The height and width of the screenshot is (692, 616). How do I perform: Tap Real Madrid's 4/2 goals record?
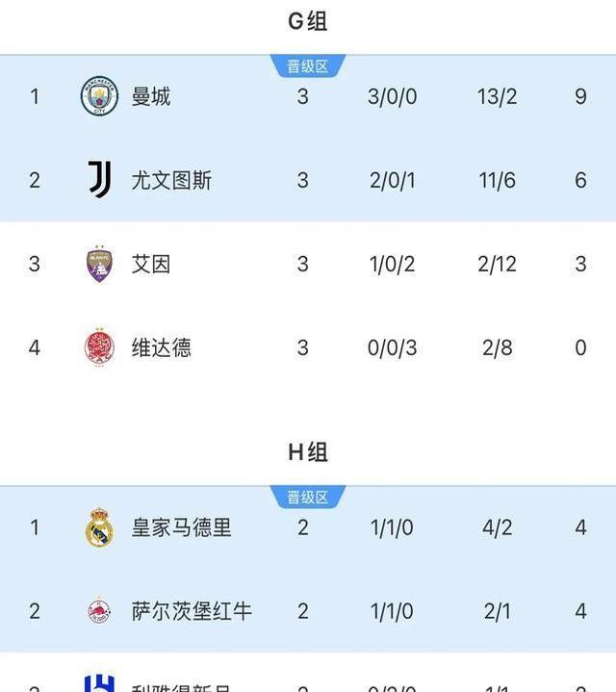point(497,527)
